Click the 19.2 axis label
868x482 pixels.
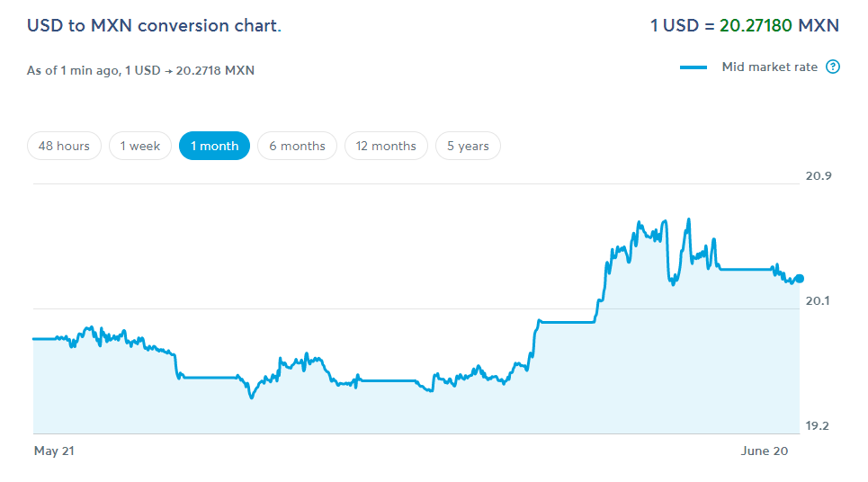817,425
